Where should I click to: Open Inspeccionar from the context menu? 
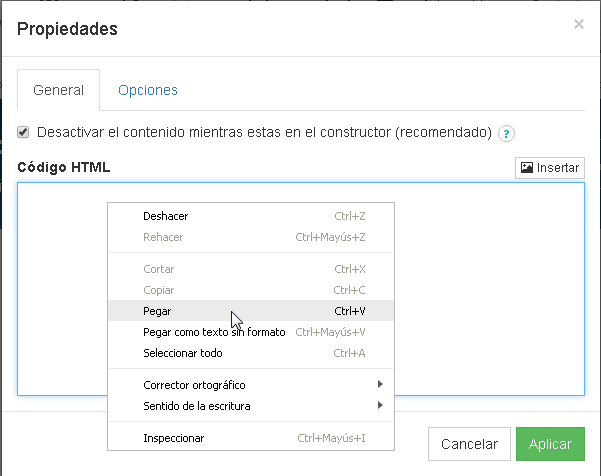[x=251, y=438]
